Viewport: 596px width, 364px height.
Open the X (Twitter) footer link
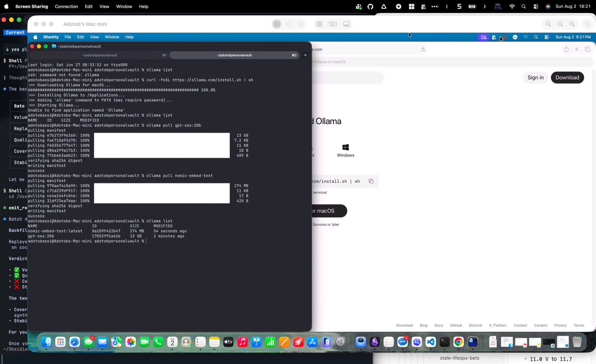click(498, 325)
